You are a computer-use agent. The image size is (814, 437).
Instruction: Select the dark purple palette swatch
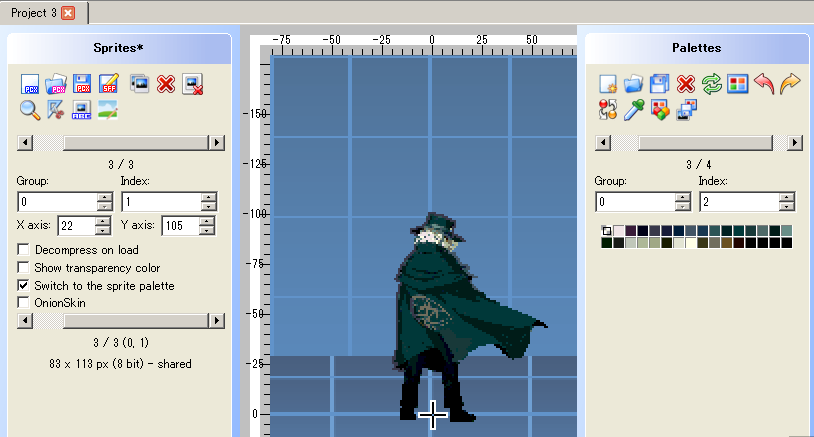pyautogui.click(x=631, y=230)
